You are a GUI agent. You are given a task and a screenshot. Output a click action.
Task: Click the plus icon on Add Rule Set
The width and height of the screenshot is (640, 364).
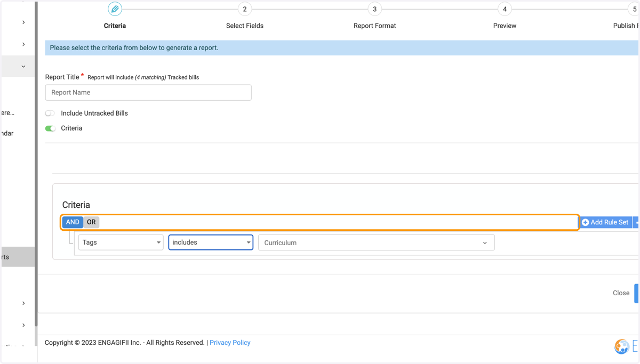click(585, 222)
